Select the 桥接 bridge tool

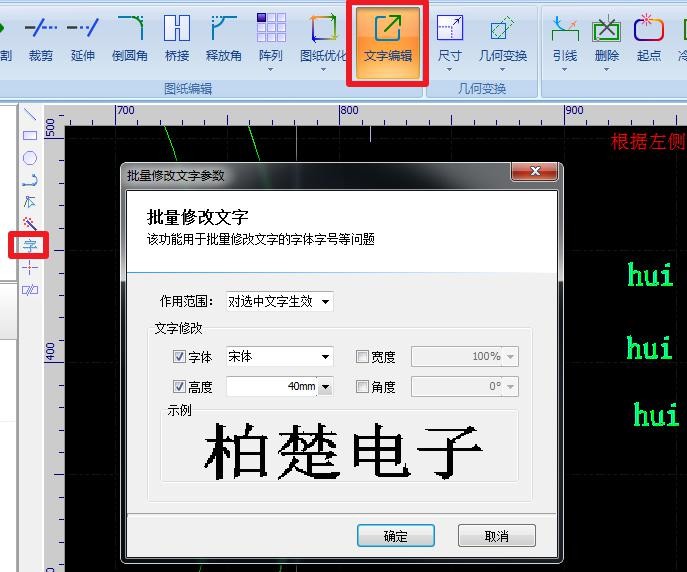(x=176, y=38)
